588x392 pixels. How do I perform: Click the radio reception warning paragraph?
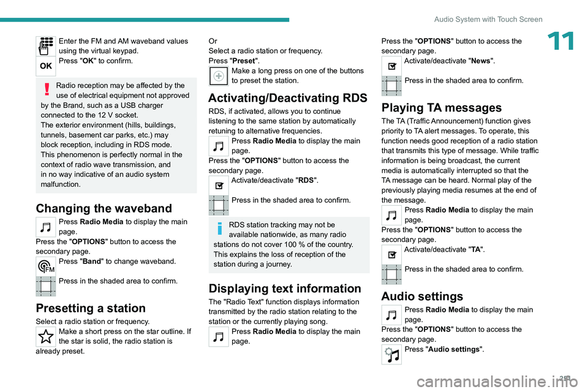[116, 135]
